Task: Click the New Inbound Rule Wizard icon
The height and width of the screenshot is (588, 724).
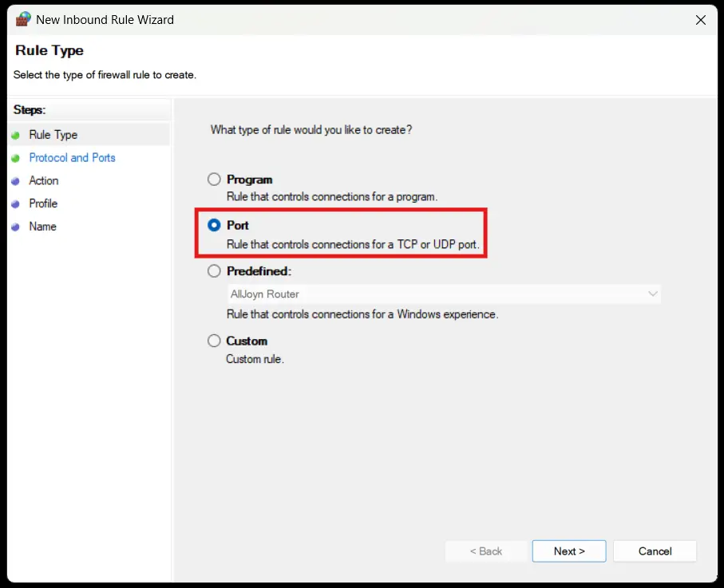Action: pyautogui.click(x=22, y=19)
